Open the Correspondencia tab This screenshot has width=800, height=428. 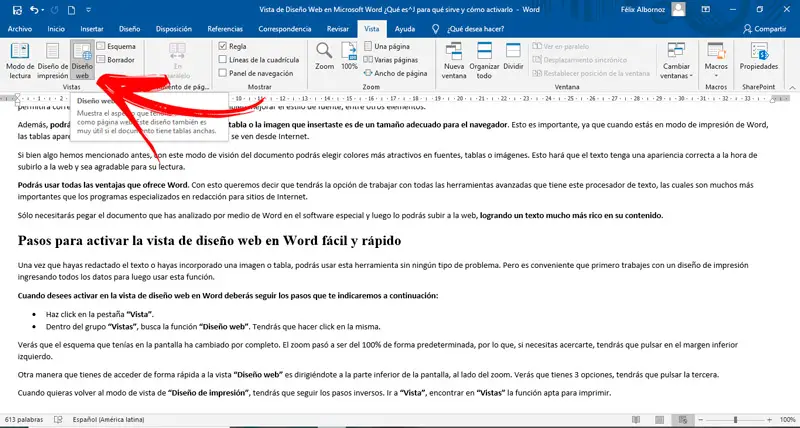285,29
